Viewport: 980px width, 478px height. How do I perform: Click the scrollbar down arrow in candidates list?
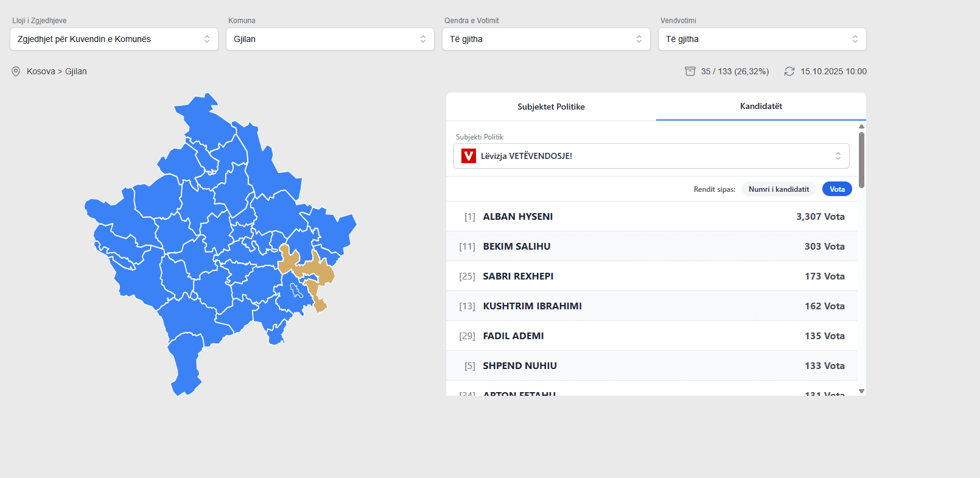pos(861,391)
